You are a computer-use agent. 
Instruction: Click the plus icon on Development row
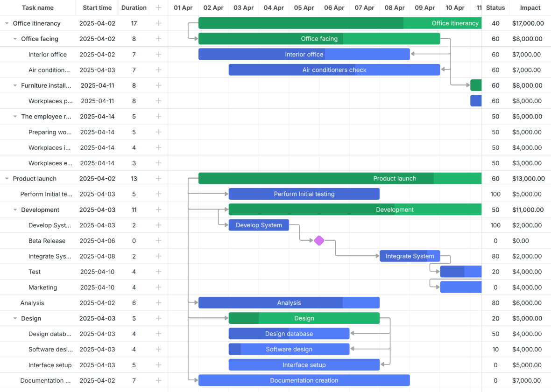(x=158, y=210)
